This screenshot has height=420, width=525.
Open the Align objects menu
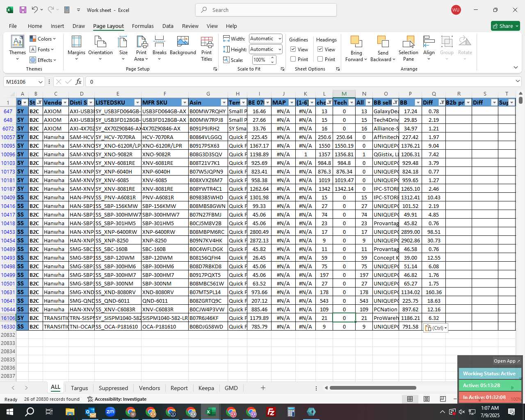click(x=429, y=48)
